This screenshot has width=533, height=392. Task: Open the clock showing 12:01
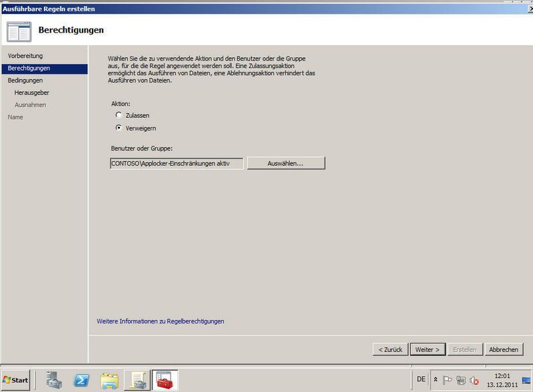[x=502, y=380]
